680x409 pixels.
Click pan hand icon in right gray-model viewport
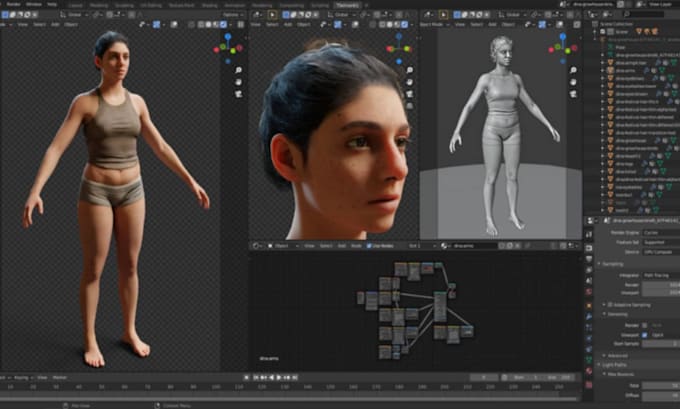[573, 82]
